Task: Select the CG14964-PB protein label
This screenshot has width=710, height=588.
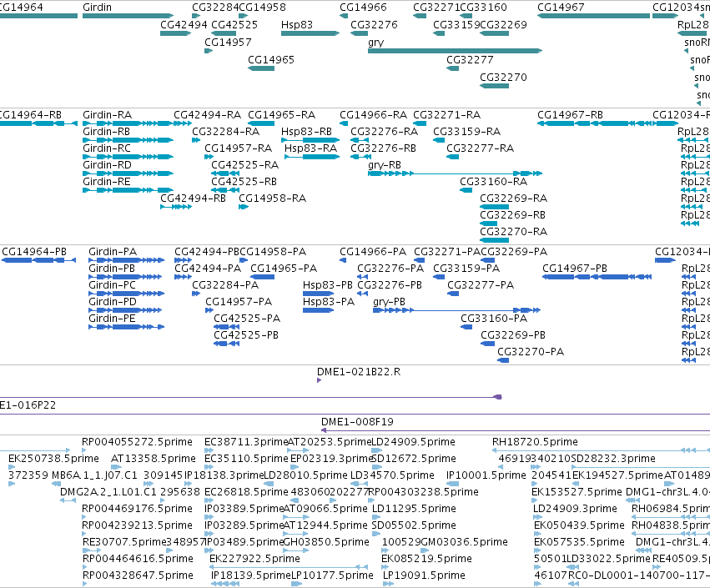Action: pyautogui.click(x=34, y=252)
